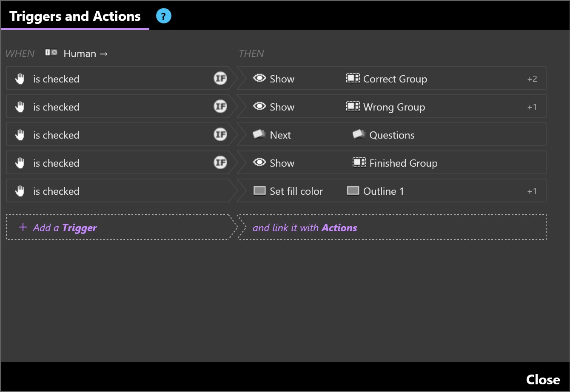Expand the +2 extra actions on Correct Group
Image resolution: width=570 pixels, height=392 pixels.
(x=532, y=79)
